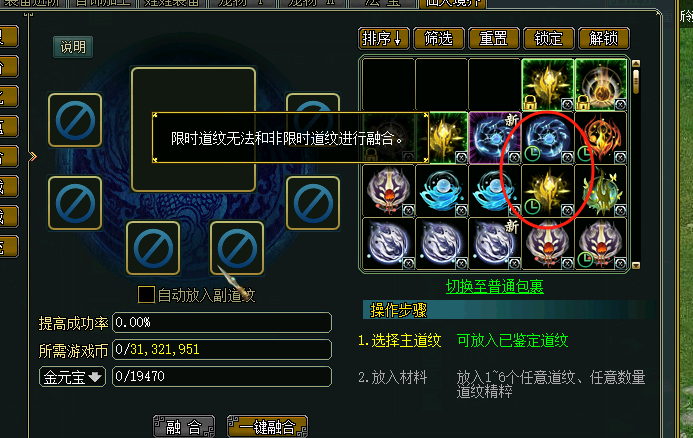Enable 自动放入副道纹 checkbox
693x438 pixels.
pyautogui.click(x=146, y=294)
